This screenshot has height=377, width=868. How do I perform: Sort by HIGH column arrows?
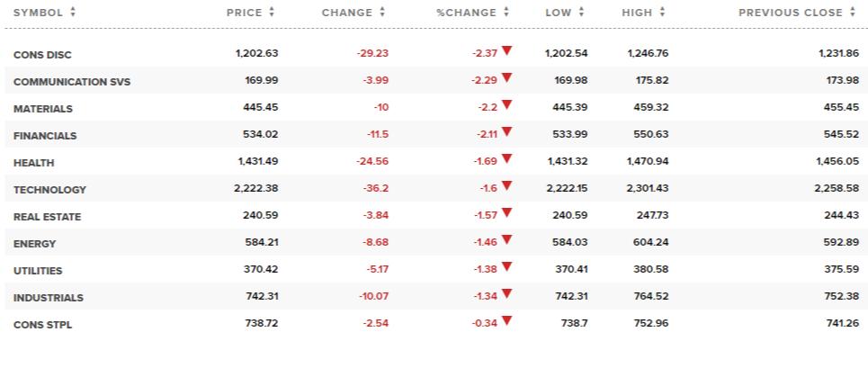pyautogui.click(x=662, y=13)
